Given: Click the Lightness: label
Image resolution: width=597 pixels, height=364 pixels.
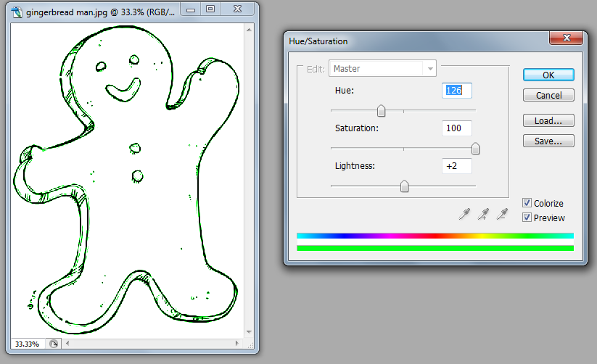Looking at the screenshot, I should pos(355,166).
